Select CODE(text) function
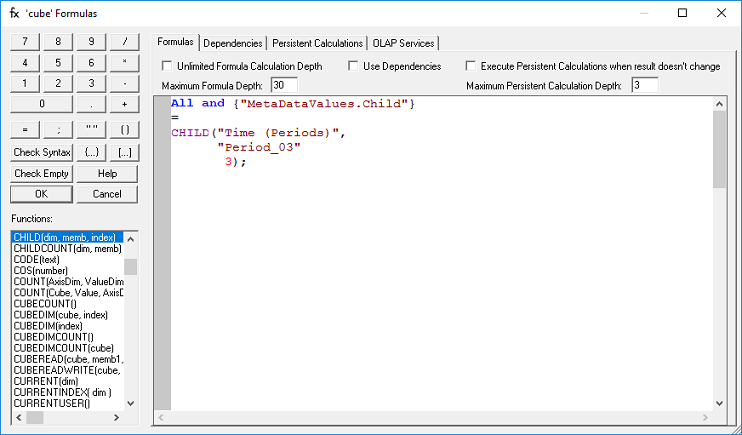The height and width of the screenshot is (435, 742). pos(67,260)
